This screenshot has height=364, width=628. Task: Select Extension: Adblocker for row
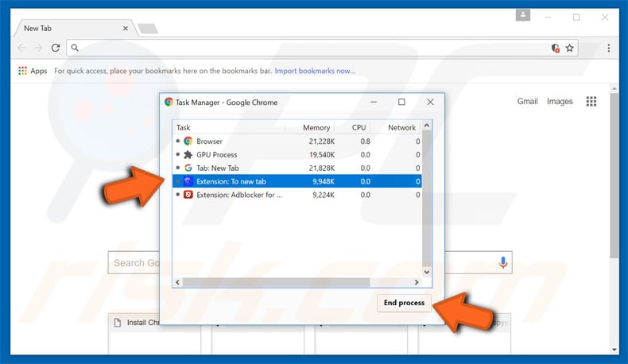pos(297,195)
